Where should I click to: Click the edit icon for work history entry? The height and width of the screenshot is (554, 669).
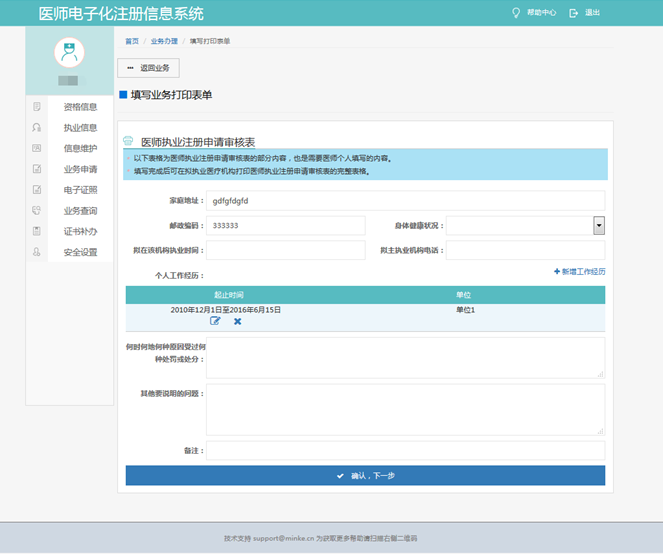click(x=215, y=321)
